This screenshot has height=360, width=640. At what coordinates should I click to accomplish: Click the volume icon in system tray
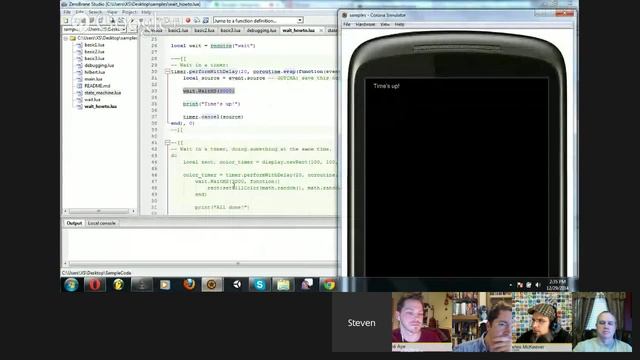pyautogui.click(x=538, y=285)
